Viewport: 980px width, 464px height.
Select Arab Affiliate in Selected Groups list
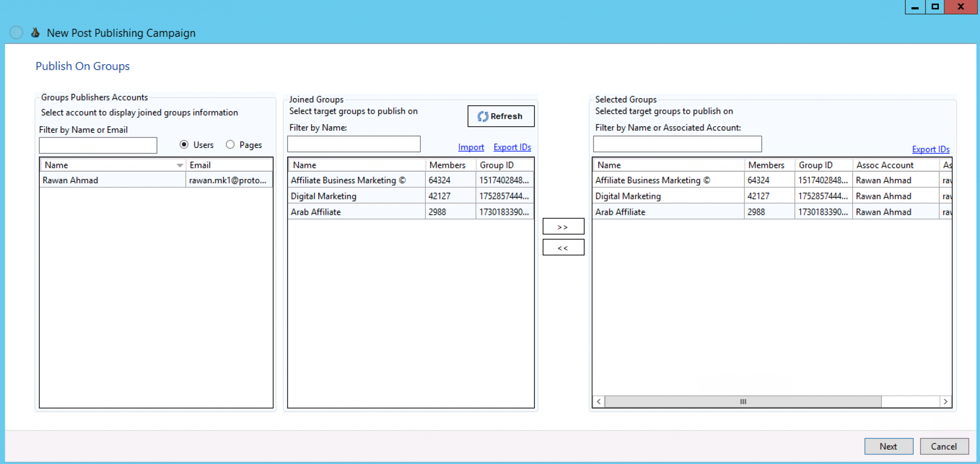click(668, 212)
